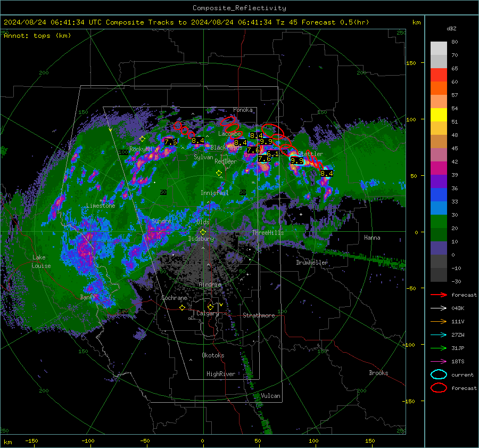Click the red forecast arrow in legend
479x448 pixels.
point(439,295)
